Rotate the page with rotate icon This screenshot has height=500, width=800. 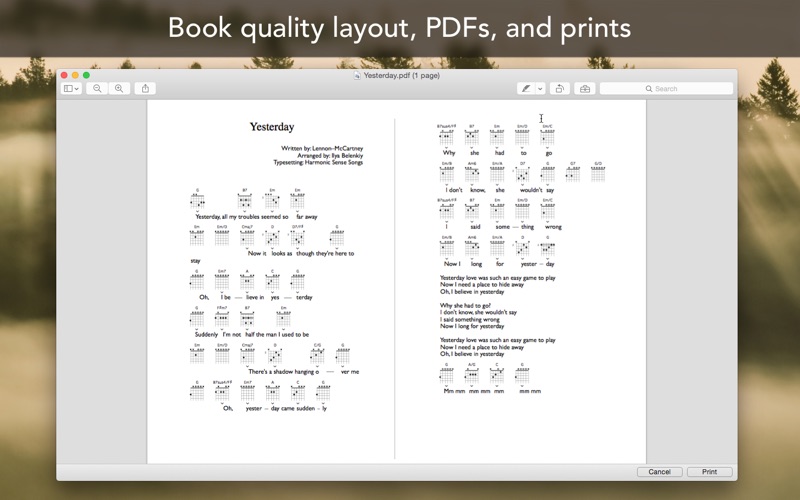560,88
